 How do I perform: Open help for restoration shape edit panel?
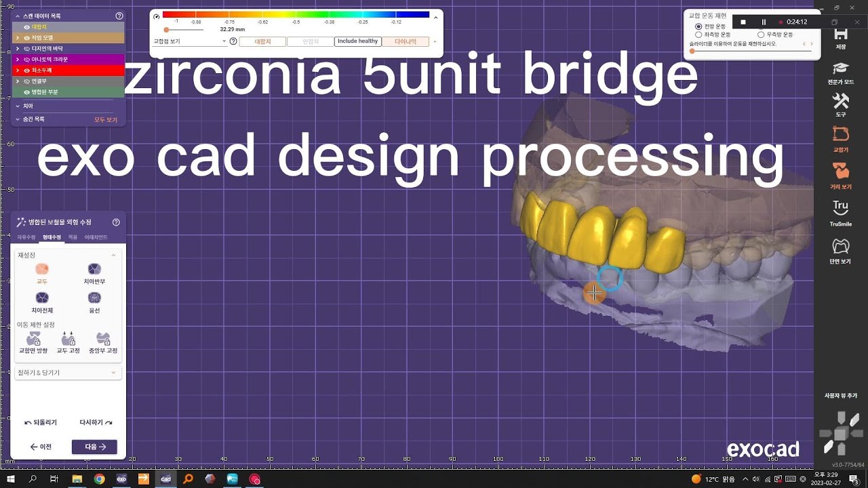(x=116, y=222)
